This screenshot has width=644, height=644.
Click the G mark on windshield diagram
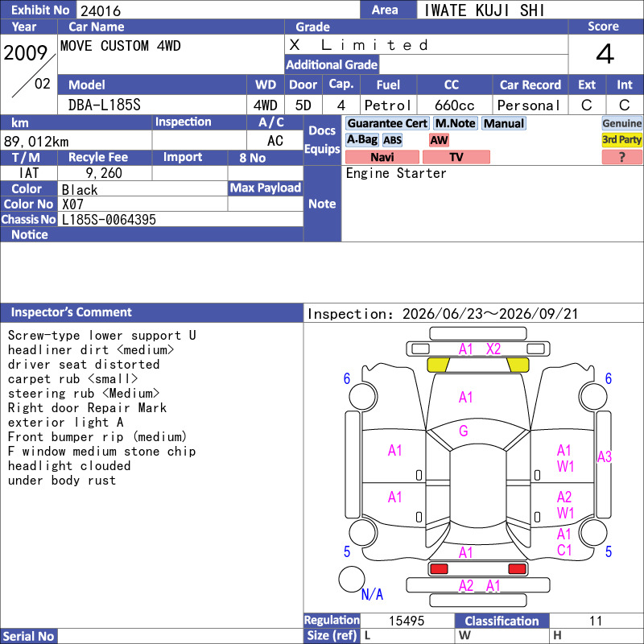tap(464, 431)
